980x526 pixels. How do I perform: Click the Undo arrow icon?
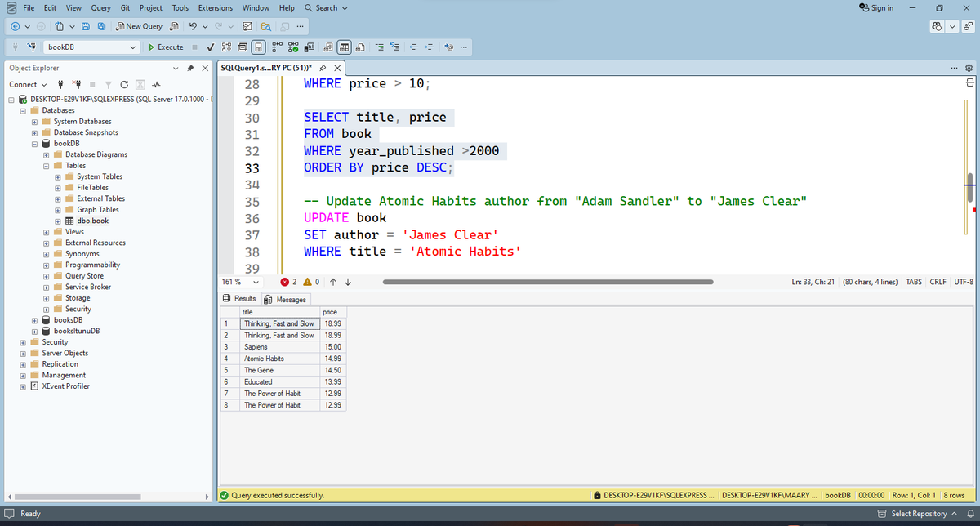pyautogui.click(x=193, y=26)
